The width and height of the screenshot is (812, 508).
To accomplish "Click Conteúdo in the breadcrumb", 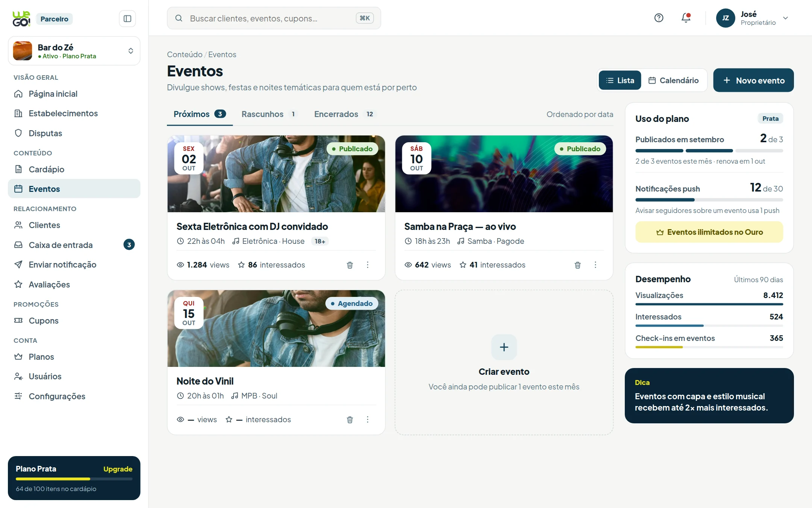I will [184, 55].
